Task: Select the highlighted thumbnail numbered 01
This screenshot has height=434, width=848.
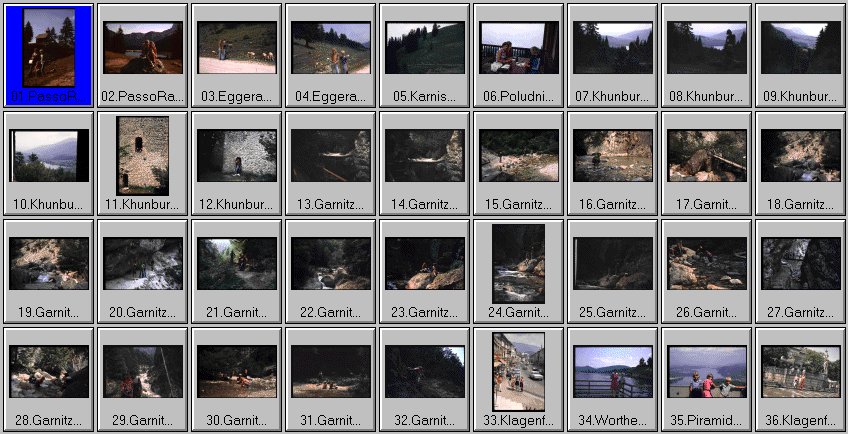Action: (x=48, y=49)
